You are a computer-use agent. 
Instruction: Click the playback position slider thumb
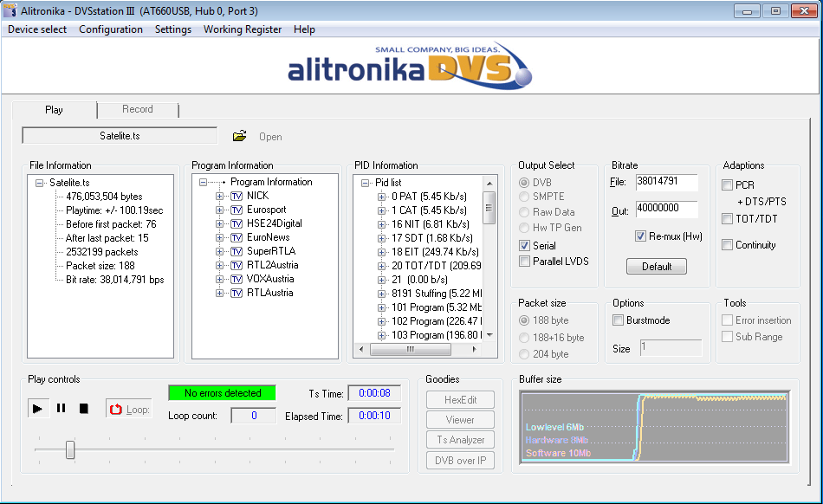pyautogui.click(x=70, y=449)
